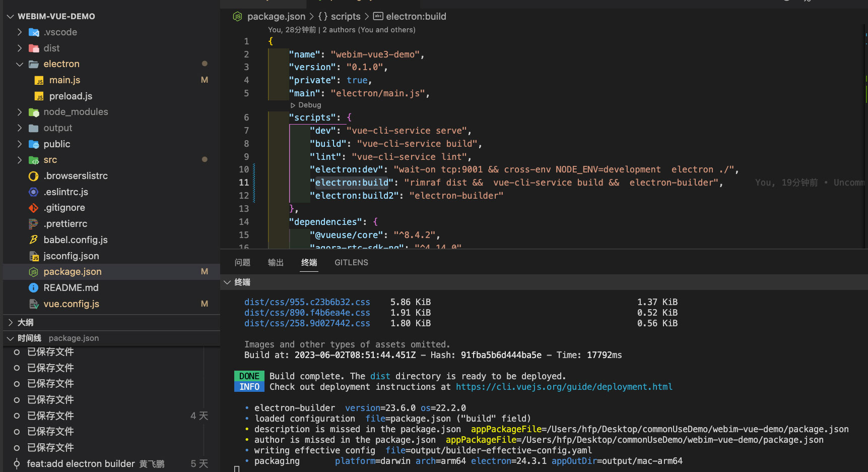Click the scripts breadcrumb segment
The width and height of the screenshot is (868, 472).
click(346, 17)
